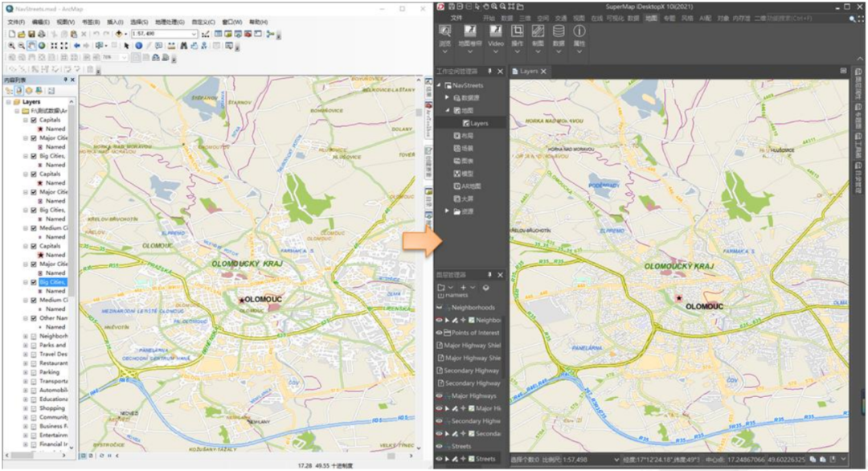Check the Shopping layer checkbox
Viewport: 868px width, 471px height.
pos(34,408)
